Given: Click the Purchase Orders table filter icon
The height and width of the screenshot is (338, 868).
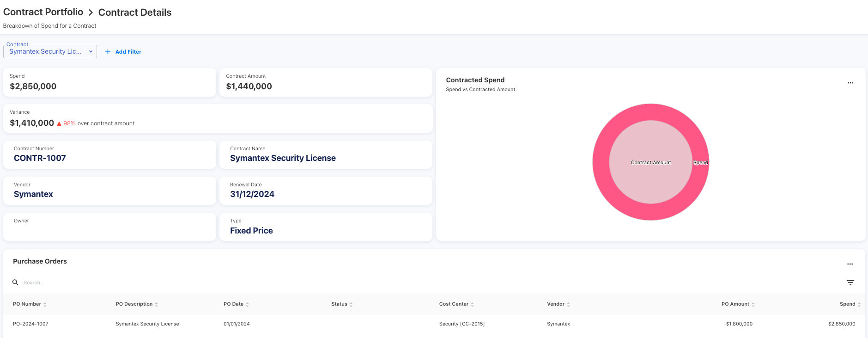Looking at the screenshot, I should click(850, 283).
